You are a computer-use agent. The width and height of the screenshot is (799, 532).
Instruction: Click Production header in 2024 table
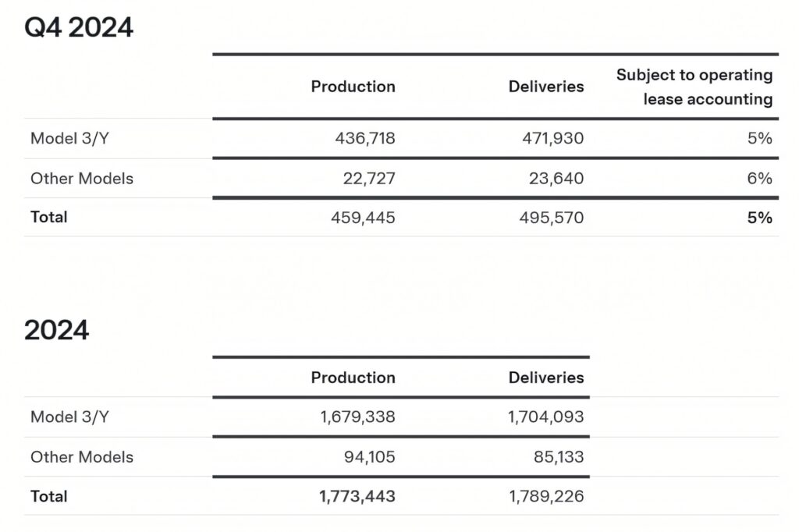(x=353, y=378)
